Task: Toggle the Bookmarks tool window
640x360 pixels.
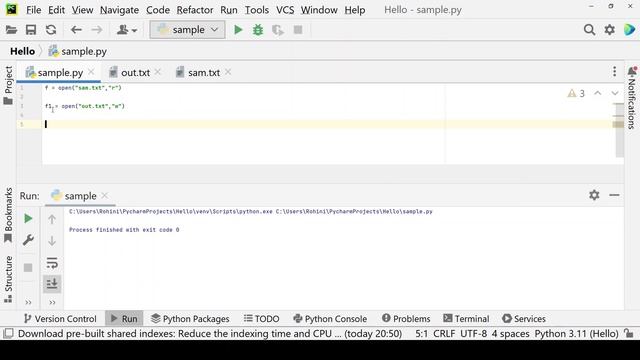Action: 8,215
